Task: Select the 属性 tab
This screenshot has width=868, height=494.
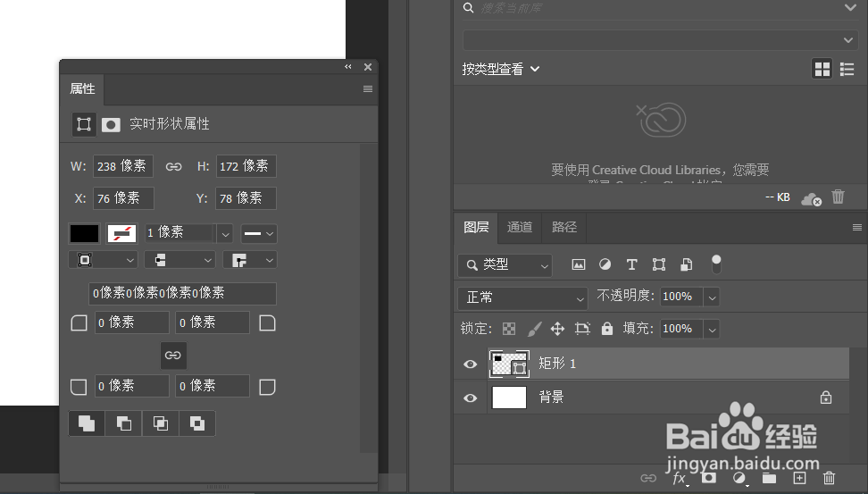Action: pos(82,88)
